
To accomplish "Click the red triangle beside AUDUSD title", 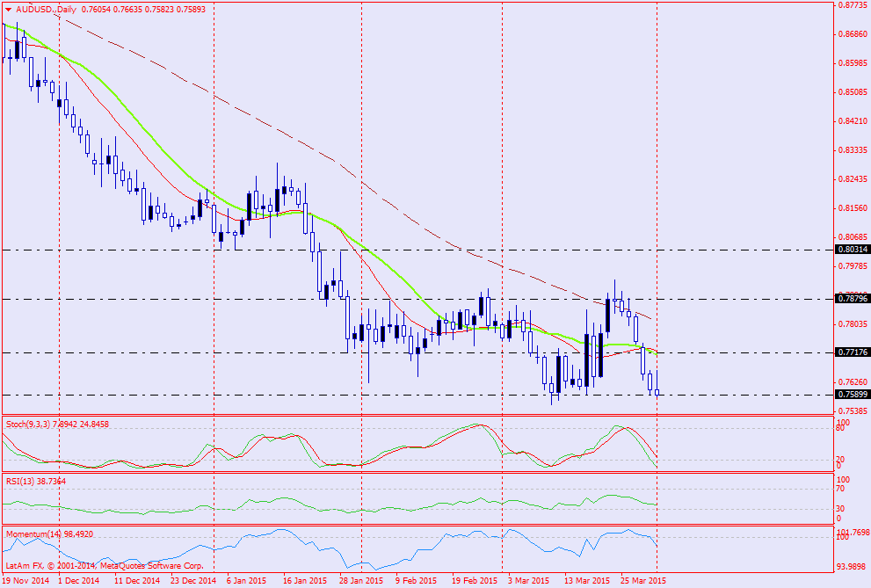I will coord(8,9).
